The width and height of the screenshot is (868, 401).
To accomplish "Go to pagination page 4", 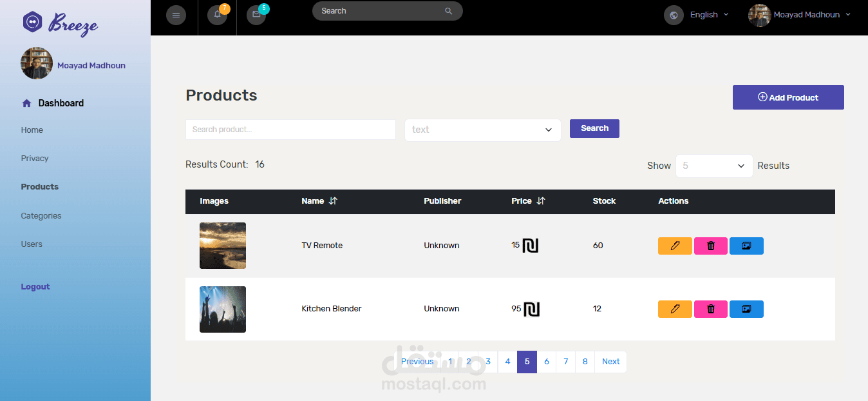I will coord(507,362).
